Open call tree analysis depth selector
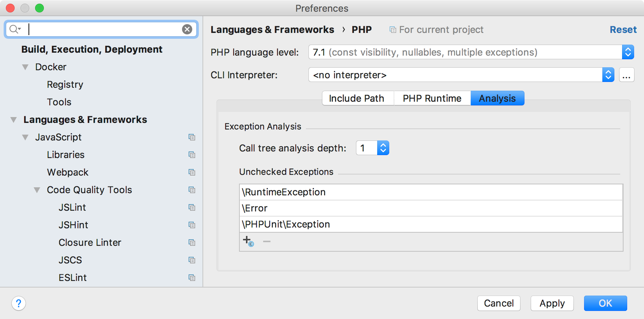 point(383,148)
